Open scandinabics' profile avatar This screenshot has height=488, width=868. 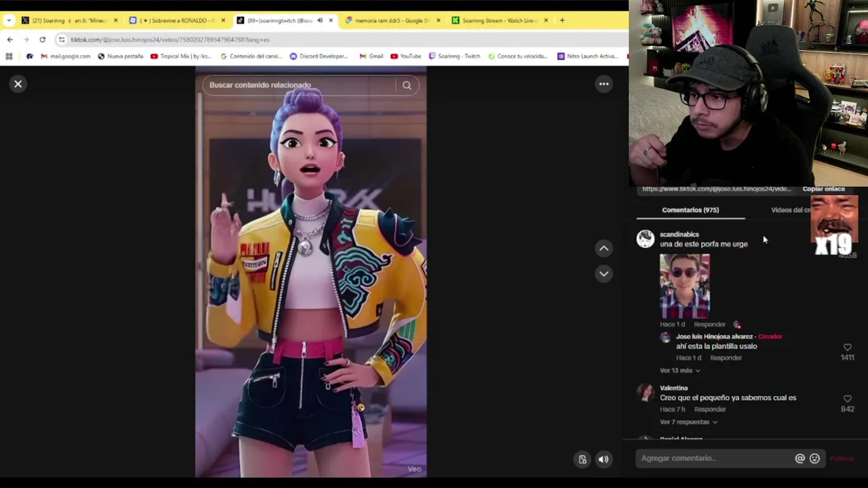(x=646, y=239)
